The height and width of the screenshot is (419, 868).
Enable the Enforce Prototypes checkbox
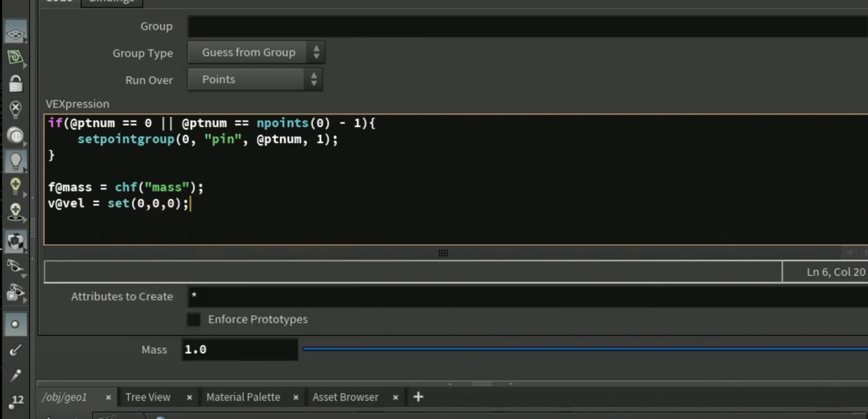pyautogui.click(x=194, y=319)
